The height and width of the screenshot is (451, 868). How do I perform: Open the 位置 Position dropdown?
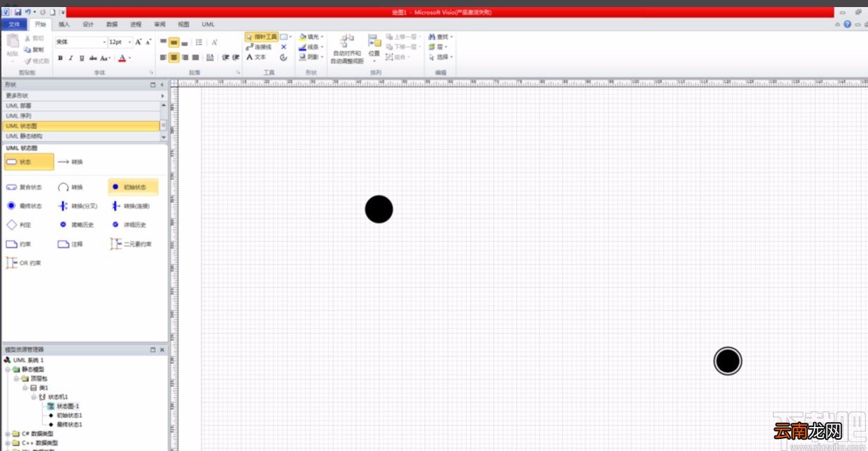(x=374, y=47)
